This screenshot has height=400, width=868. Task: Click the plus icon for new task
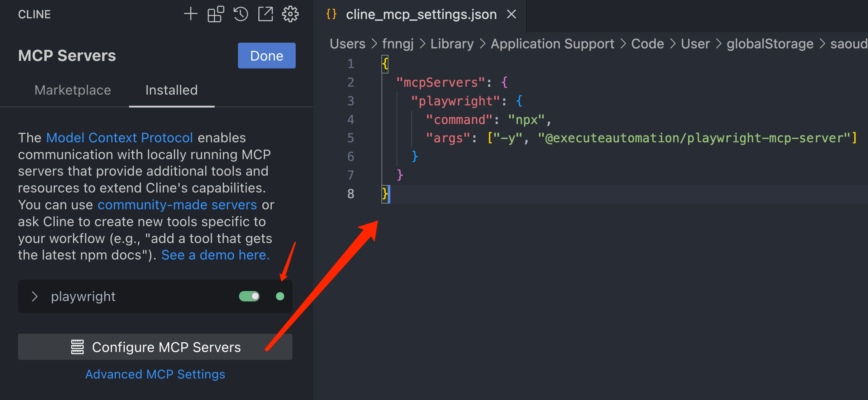[191, 14]
